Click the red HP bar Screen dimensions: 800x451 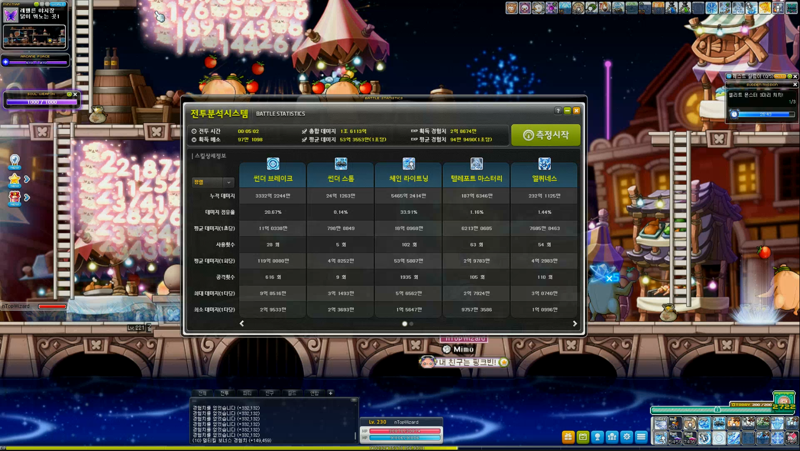(405, 431)
